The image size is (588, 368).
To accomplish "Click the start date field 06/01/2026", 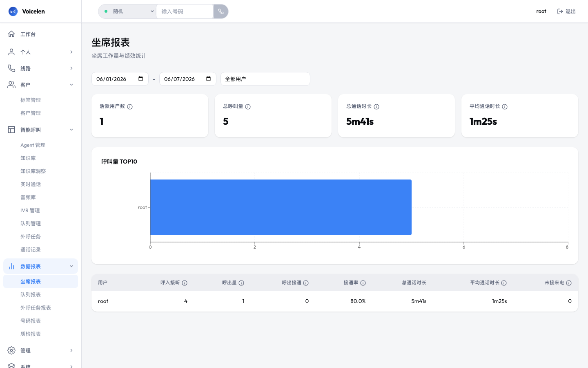I will [120, 79].
